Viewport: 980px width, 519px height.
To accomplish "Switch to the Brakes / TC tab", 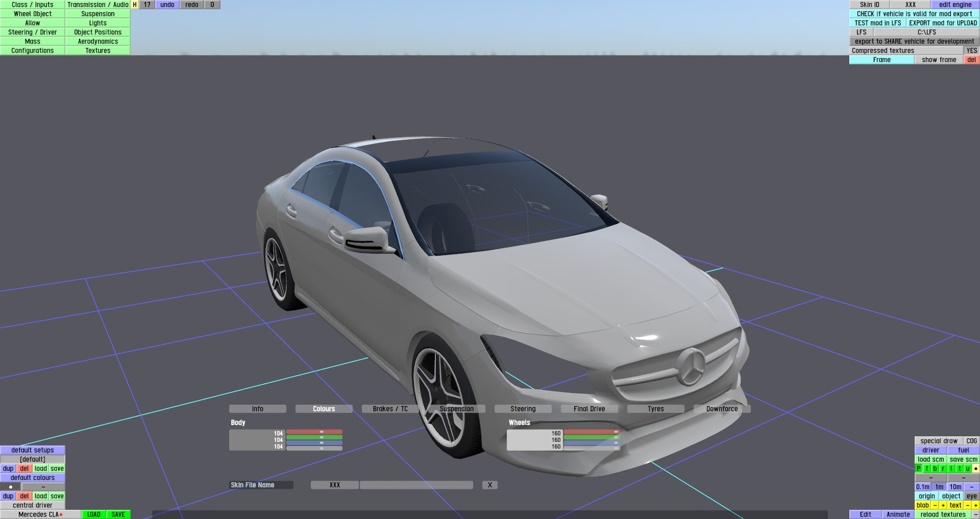I will click(390, 409).
